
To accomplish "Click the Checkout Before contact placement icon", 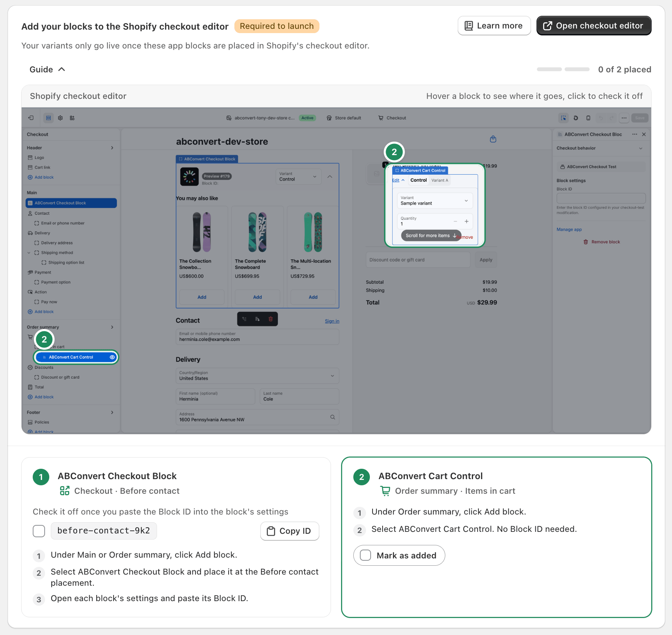I will pyautogui.click(x=65, y=491).
